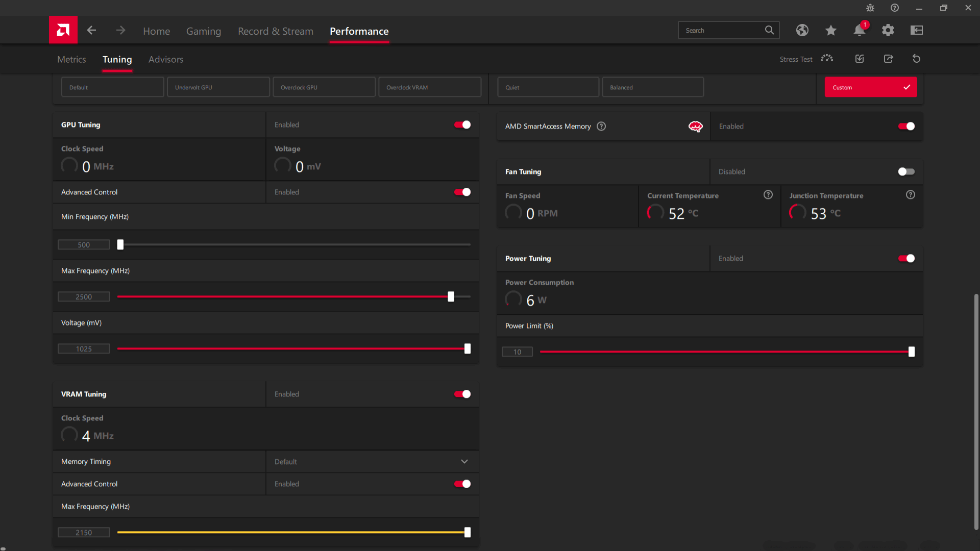Go forward with the right arrow
This screenshot has width=980, height=551.
click(x=120, y=31)
